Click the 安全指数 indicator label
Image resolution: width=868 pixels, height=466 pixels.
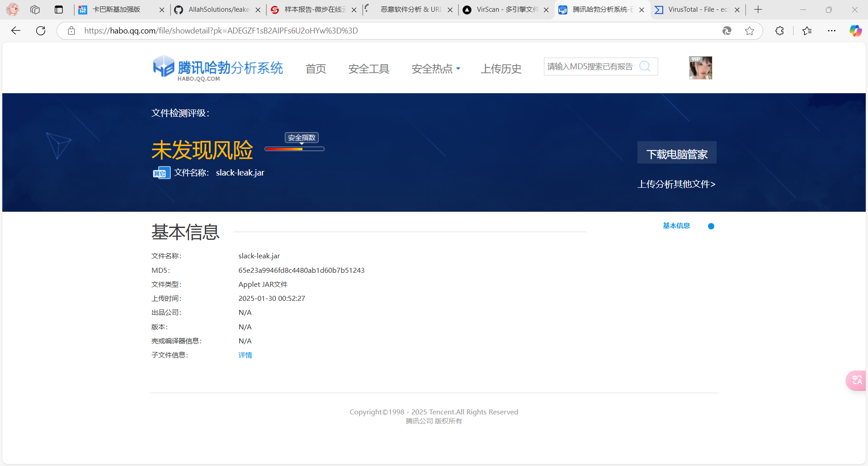tap(302, 138)
